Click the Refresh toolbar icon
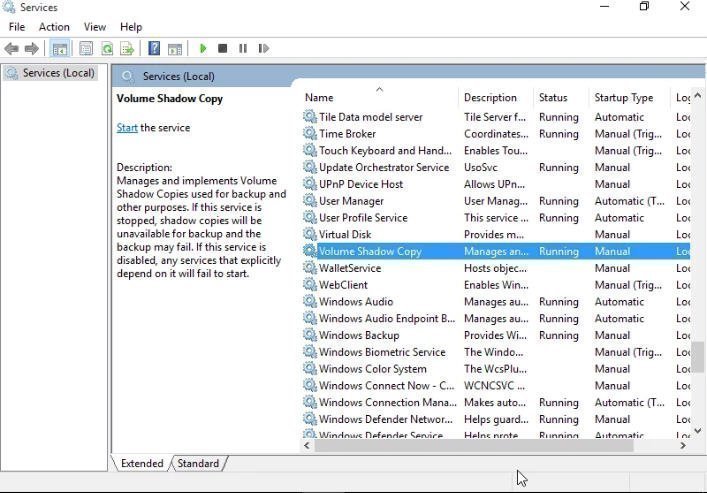The height and width of the screenshot is (493, 707). pyautogui.click(x=107, y=48)
